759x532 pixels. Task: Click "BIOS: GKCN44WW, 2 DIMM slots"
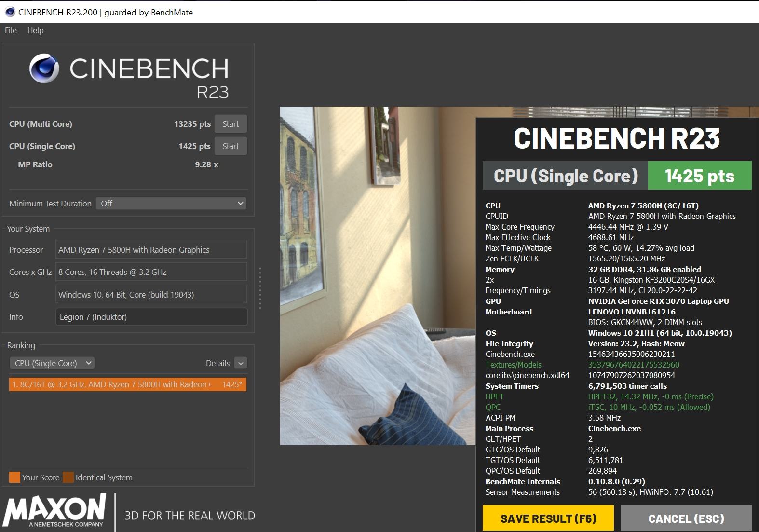[645, 322]
